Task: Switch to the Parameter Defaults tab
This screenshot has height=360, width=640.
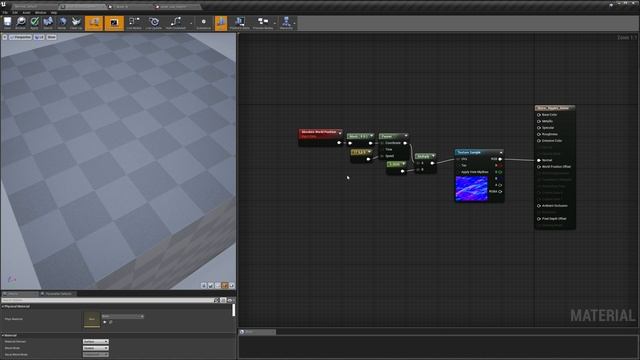Action: point(58,293)
